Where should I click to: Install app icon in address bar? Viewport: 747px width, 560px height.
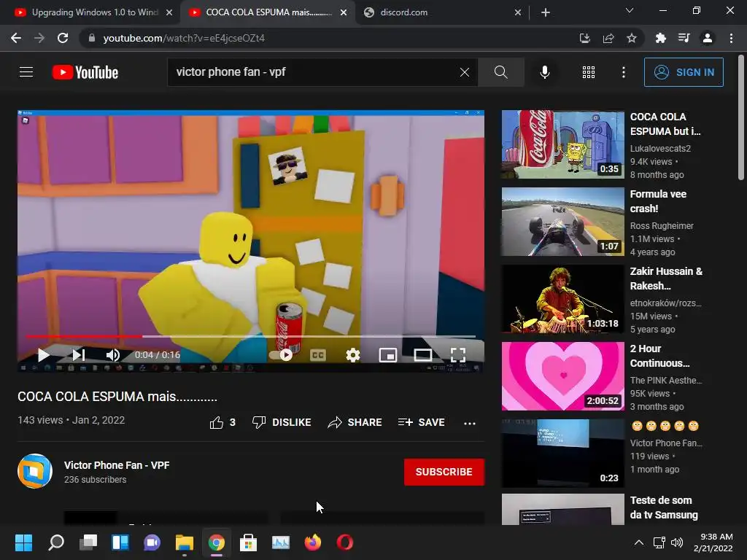[584, 38]
